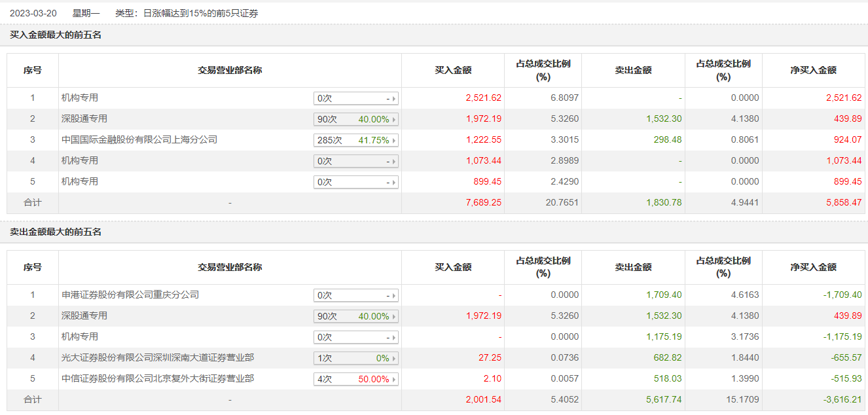
Task: Click the 交易营业部名称 header in the bottom table
Action: [x=230, y=267]
